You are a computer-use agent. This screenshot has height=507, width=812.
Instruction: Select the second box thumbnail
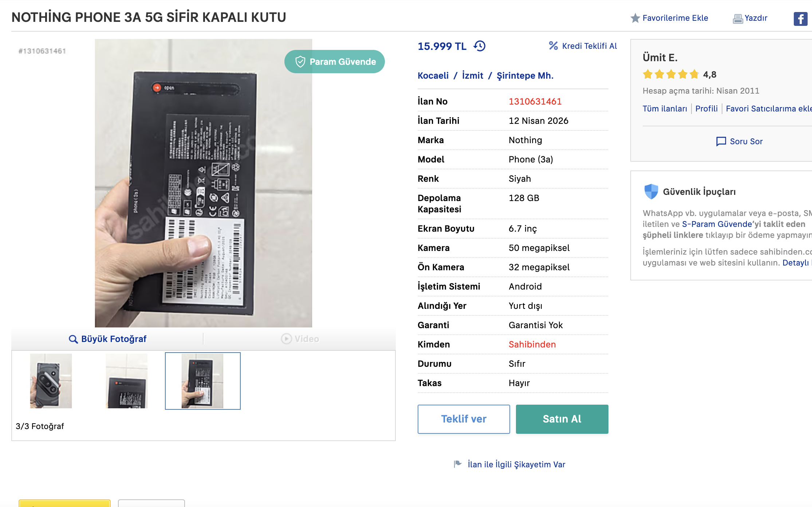click(127, 381)
